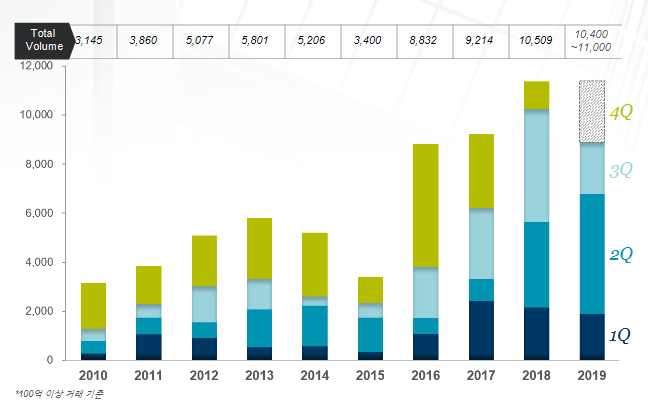Click the 6,000 y-axis label

point(42,213)
